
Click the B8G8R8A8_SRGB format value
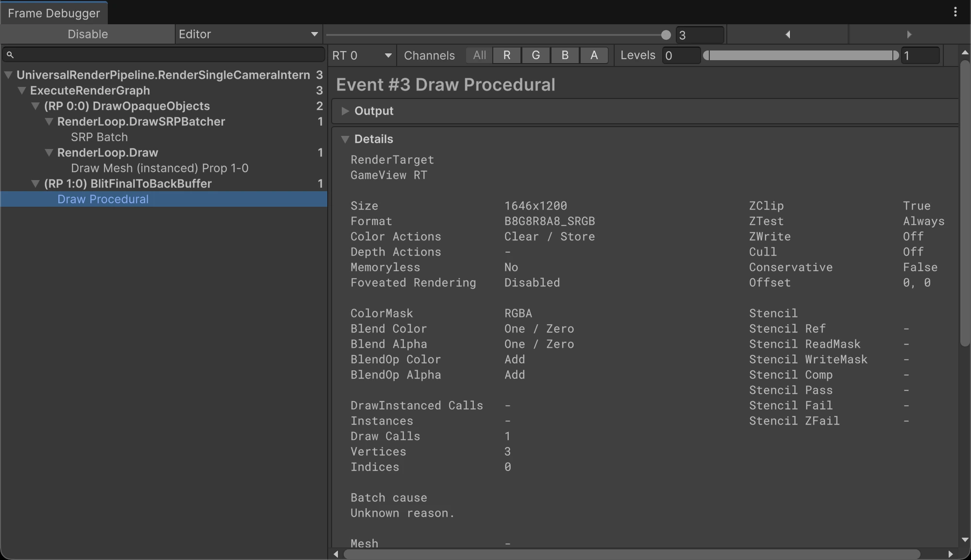pos(549,221)
